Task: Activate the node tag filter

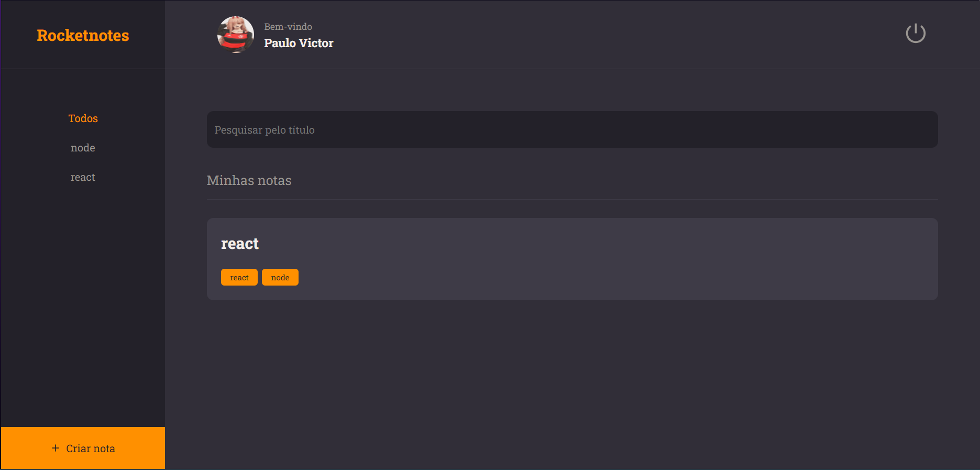Action: [x=83, y=148]
